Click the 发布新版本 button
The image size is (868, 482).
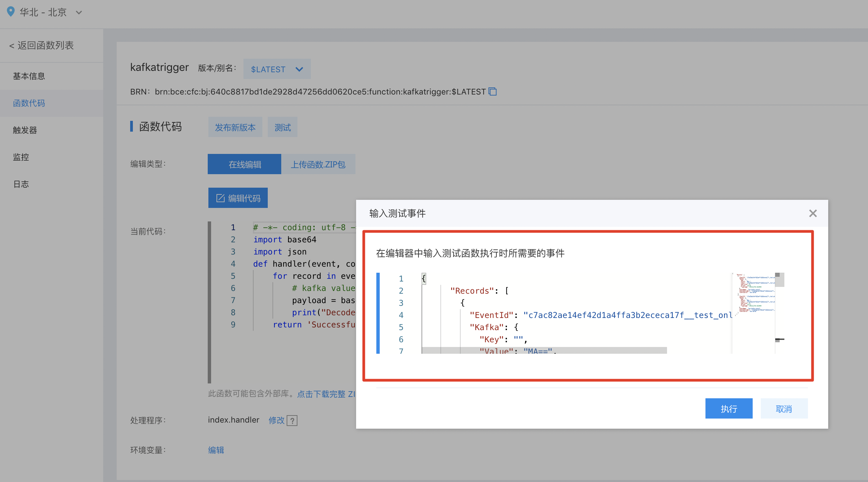click(x=235, y=127)
